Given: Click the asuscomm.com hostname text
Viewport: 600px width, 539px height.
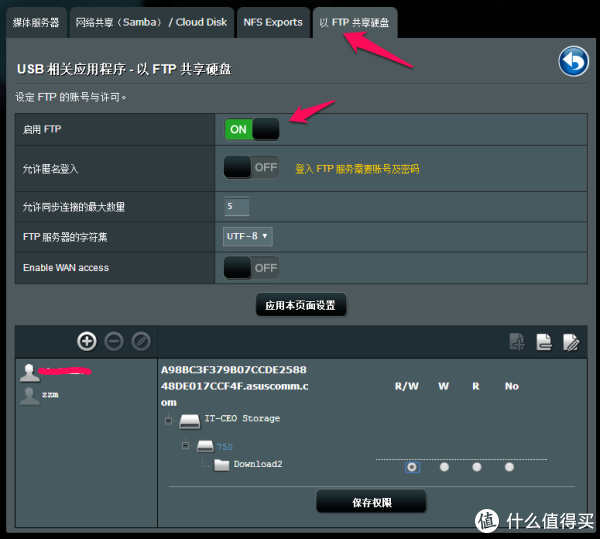Looking at the screenshot, I should click(x=235, y=386).
